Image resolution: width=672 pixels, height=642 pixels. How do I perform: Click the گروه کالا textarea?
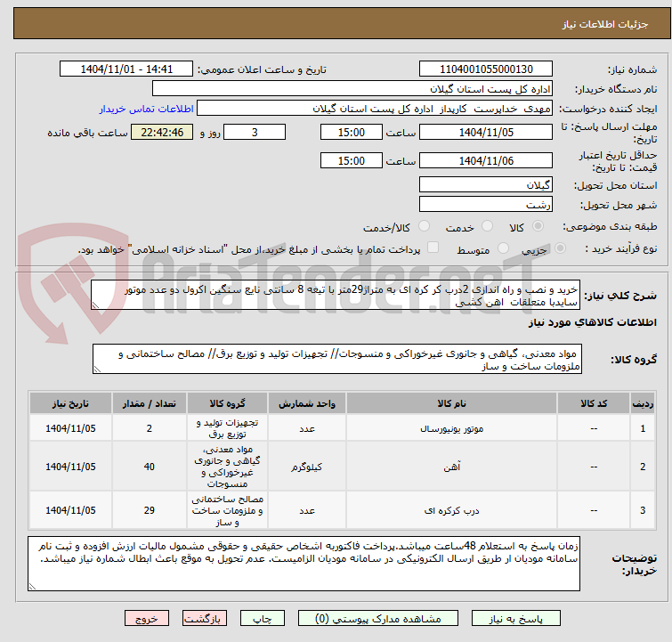336,359
